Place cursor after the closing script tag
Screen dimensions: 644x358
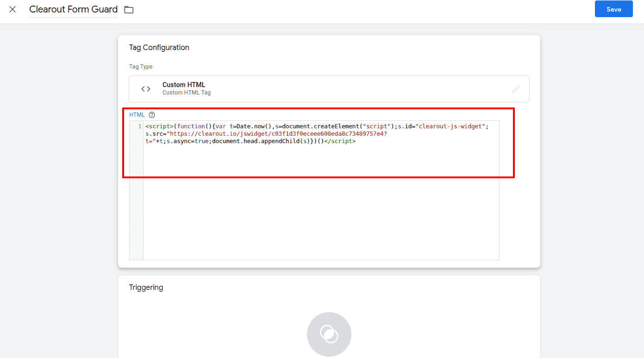coord(357,141)
